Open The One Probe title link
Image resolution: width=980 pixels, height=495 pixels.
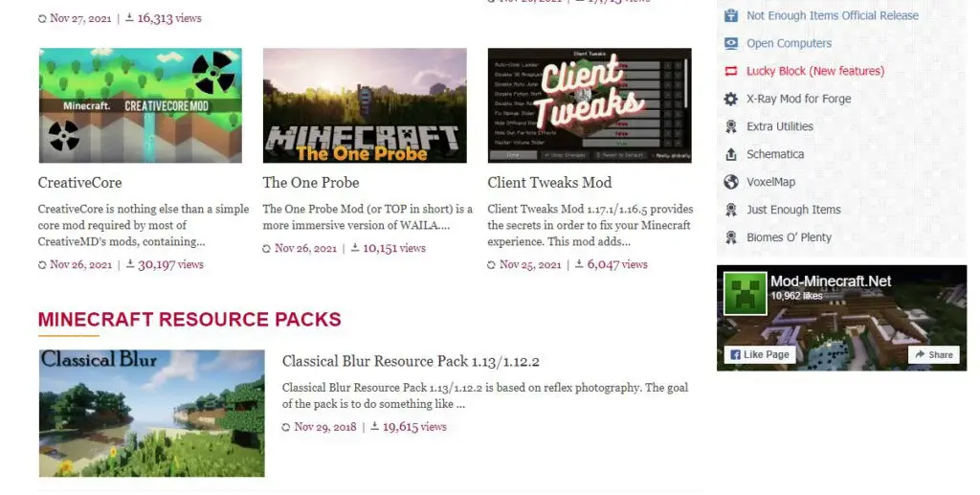click(311, 183)
